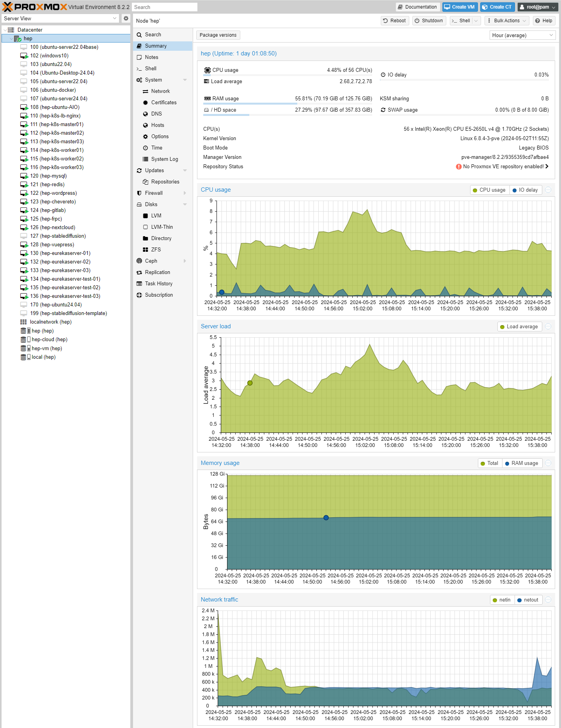Image resolution: width=561 pixels, height=728 pixels.
Task: Click the blue data point on Memory usage chart
Action: pyautogui.click(x=326, y=518)
